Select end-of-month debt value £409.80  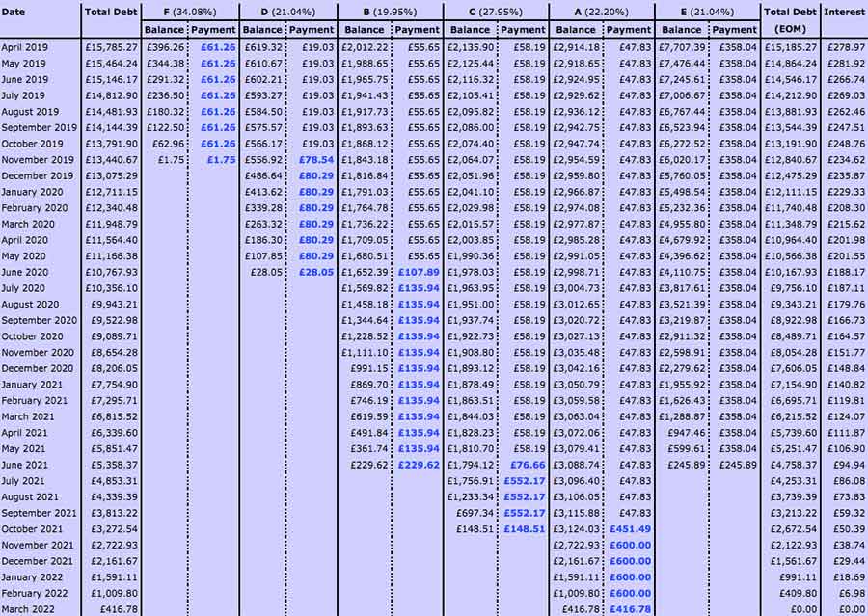(799, 593)
